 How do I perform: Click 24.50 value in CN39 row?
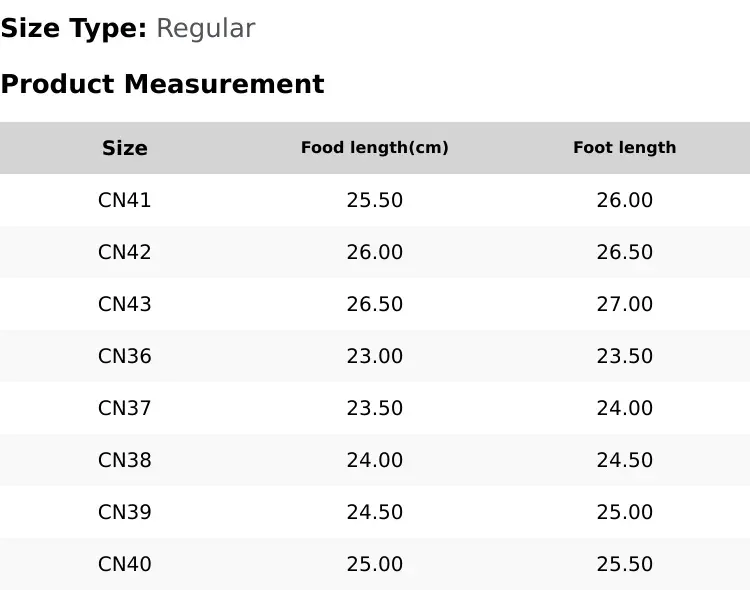pyautogui.click(x=375, y=512)
